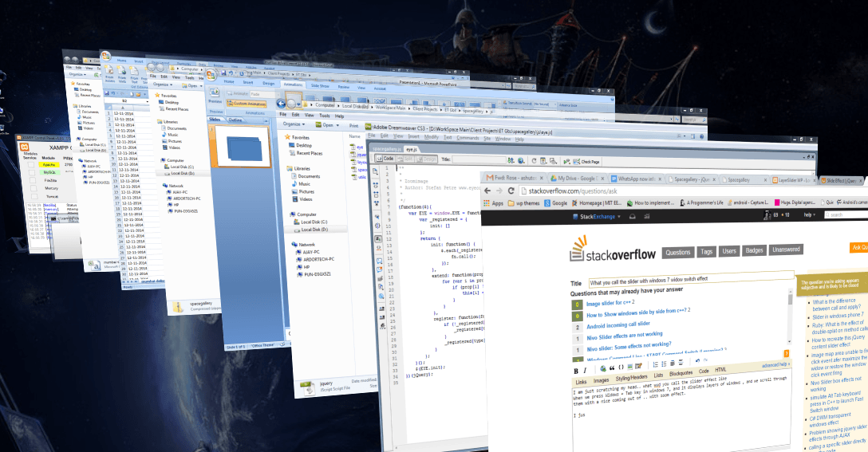
Task: Click Dreamweaver's File management arrows icon
Action: pyautogui.click(x=511, y=160)
